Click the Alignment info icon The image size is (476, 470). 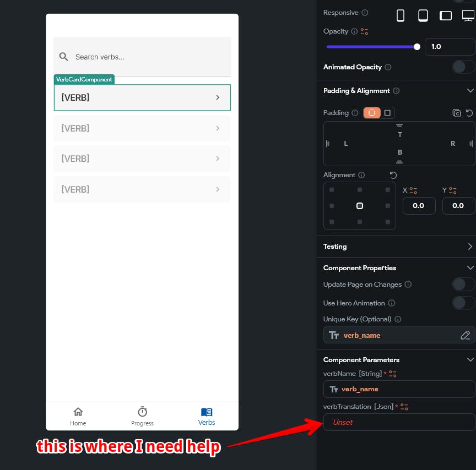[361, 175]
